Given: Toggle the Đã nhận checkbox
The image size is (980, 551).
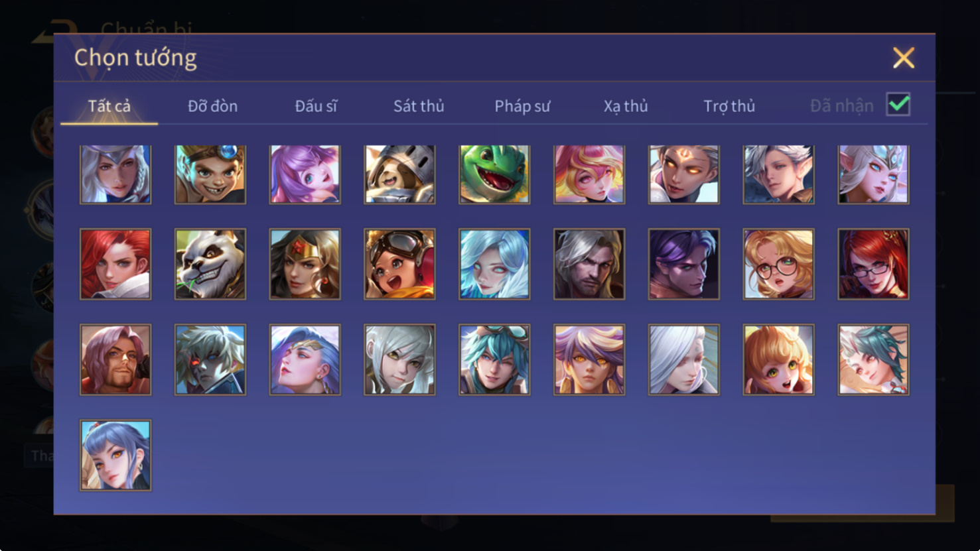Looking at the screenshot, I should 898,105.
